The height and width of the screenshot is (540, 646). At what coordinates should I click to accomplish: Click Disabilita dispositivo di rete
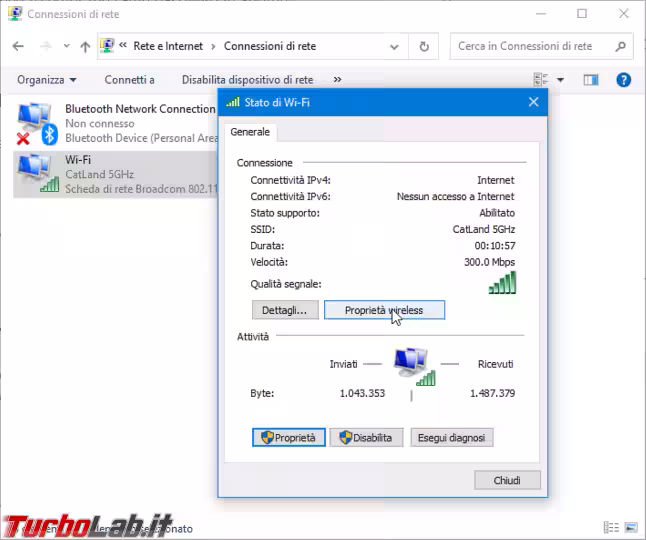[247, 80]
